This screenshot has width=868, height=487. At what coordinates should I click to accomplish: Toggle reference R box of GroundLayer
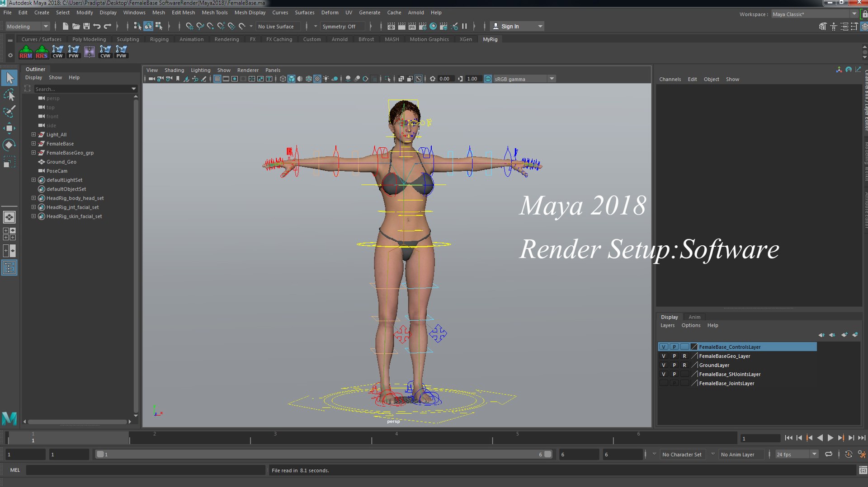(684, 365)
